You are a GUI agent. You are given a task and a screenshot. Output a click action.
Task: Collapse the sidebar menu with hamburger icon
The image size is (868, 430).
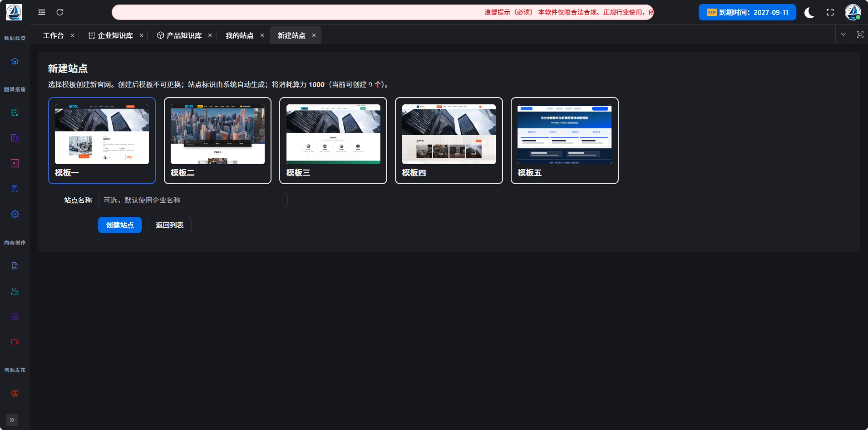(42, 12)
